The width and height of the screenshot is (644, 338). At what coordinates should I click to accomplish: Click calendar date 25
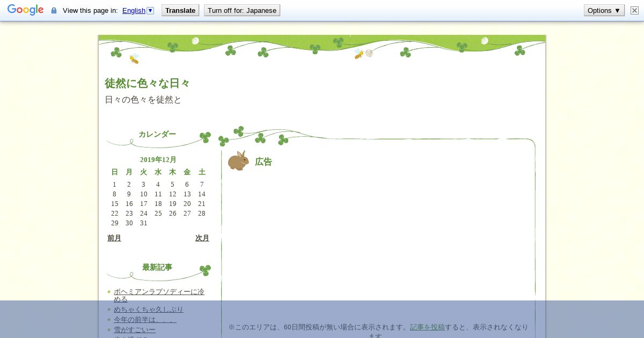coord(158,213)
